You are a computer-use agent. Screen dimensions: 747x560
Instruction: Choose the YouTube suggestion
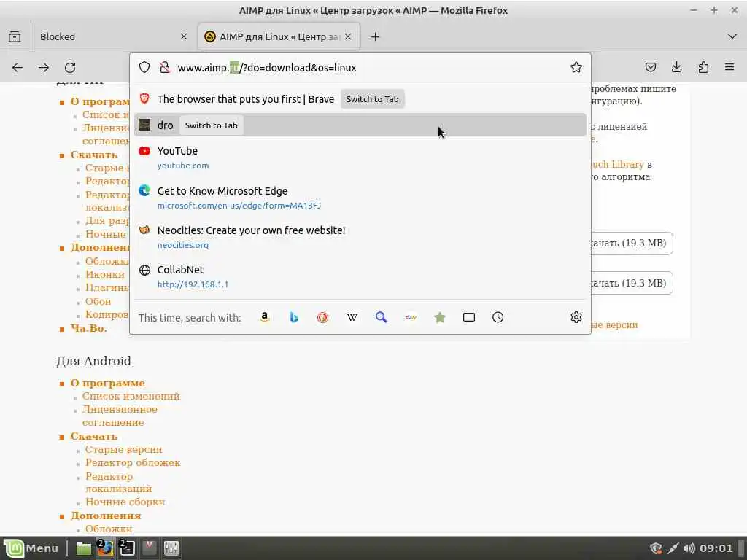[x=360, y=157]
